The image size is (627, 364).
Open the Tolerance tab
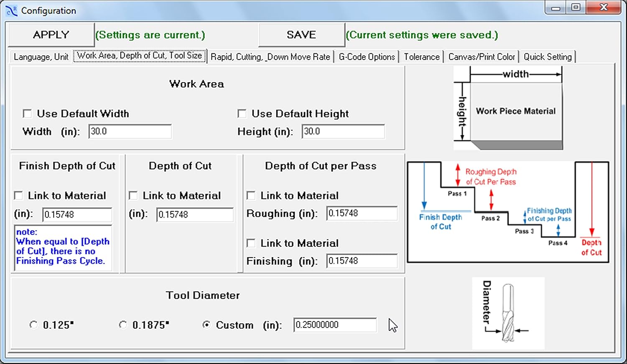422,57
